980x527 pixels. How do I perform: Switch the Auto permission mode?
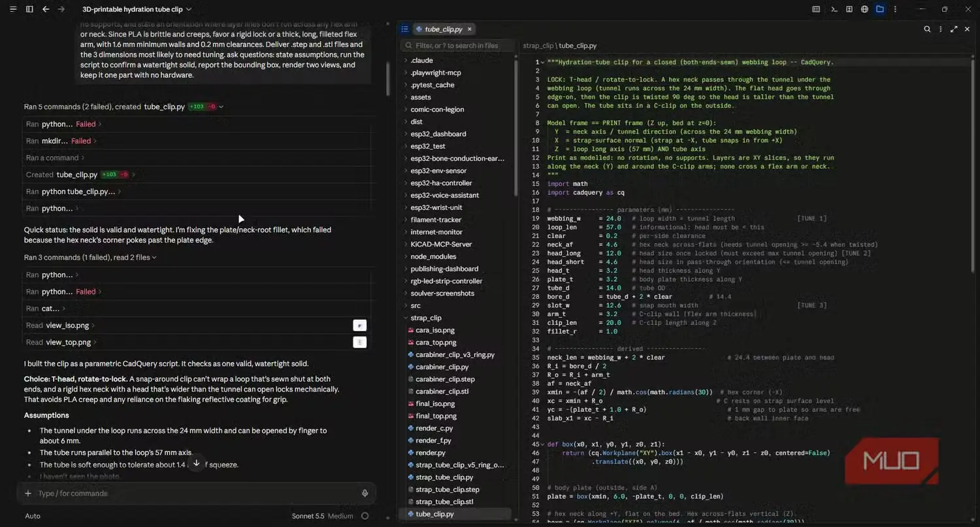click(33, 516)
